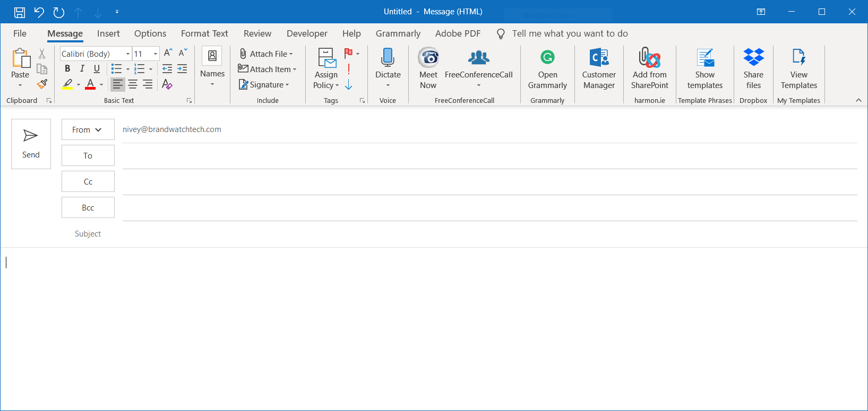The image size is (868, 411).
Task: Open the font name dropdown
Action: click(x=128, y=54)
